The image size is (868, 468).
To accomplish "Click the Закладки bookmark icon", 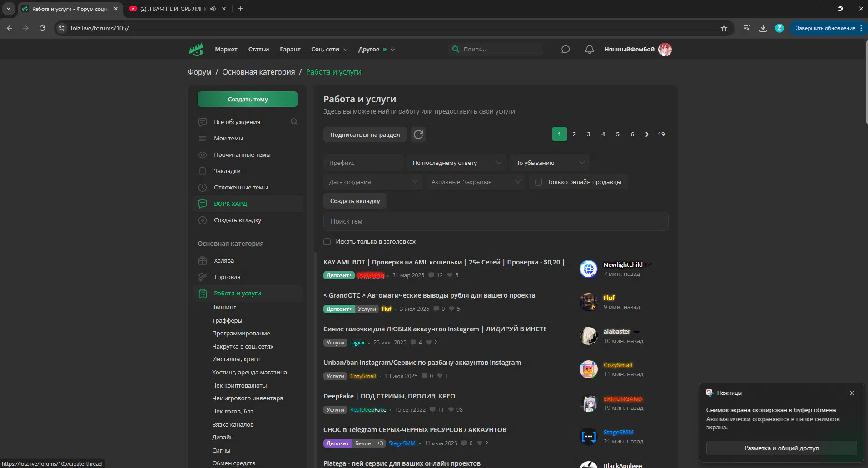I will point(203,171).
